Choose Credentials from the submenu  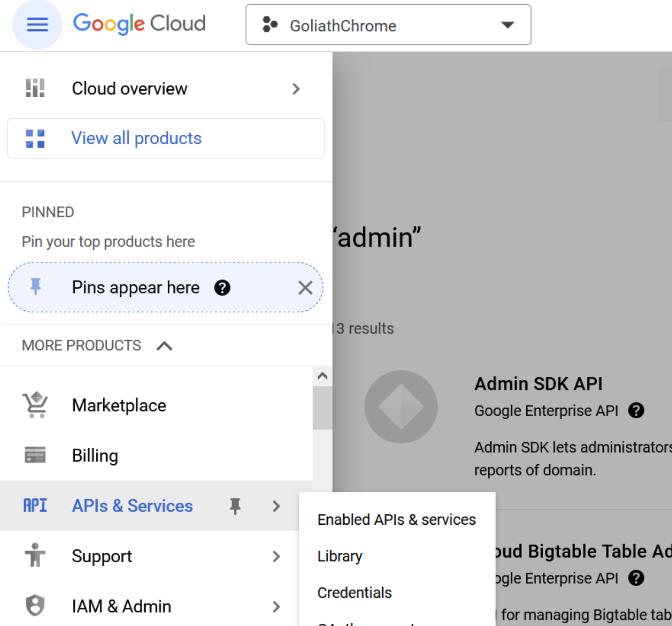point(397,593)
